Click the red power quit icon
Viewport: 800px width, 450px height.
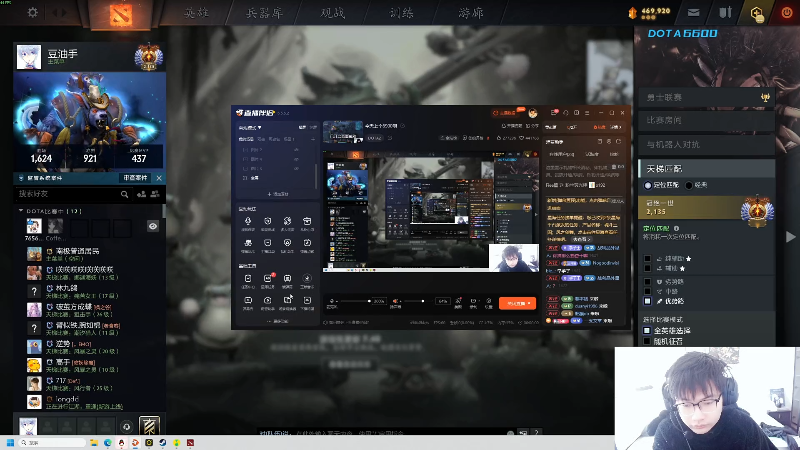tap(787, 13)
